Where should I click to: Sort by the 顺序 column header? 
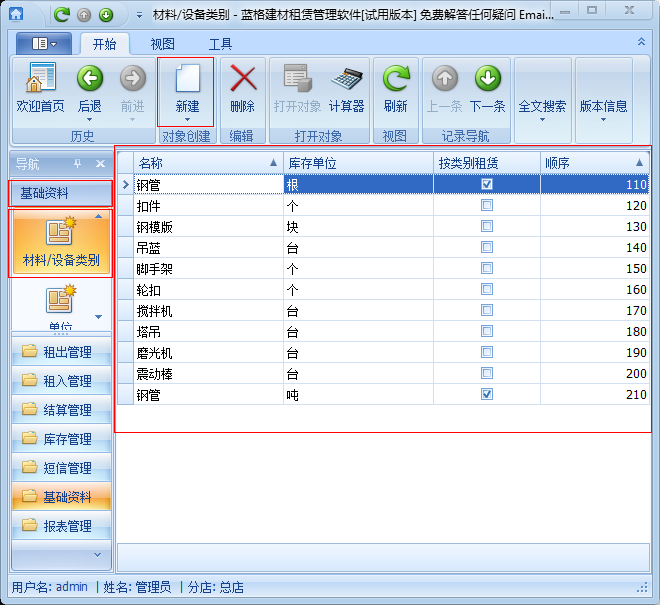coord(595,163)
